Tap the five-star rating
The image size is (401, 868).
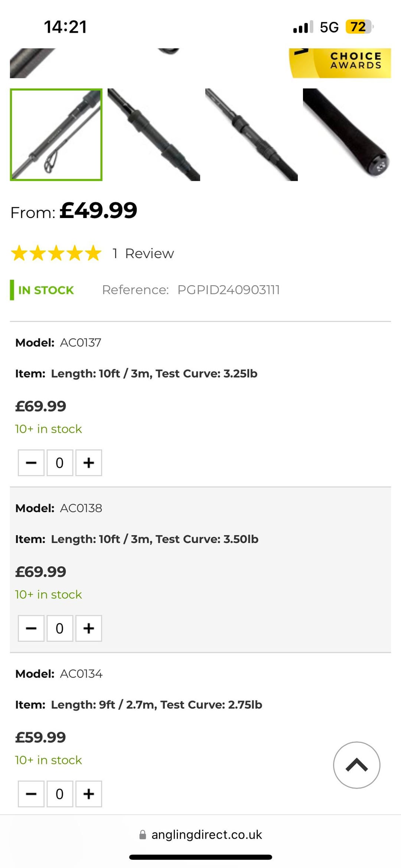pos(56,253)
